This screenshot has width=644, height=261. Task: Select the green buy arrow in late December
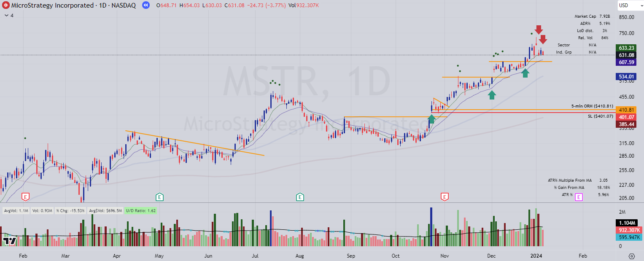pos(525,73)
